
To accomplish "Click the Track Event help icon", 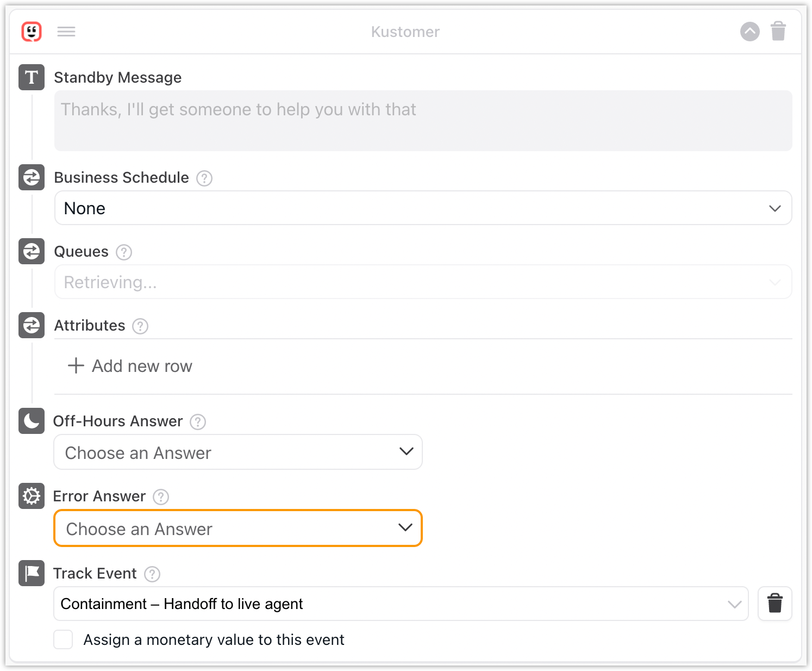I will [152, 574].
